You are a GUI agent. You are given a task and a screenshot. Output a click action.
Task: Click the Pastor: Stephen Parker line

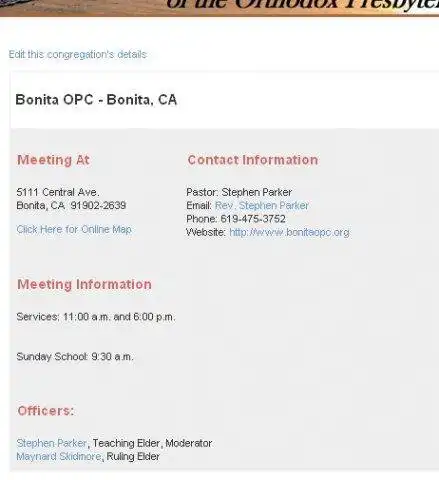239,192
